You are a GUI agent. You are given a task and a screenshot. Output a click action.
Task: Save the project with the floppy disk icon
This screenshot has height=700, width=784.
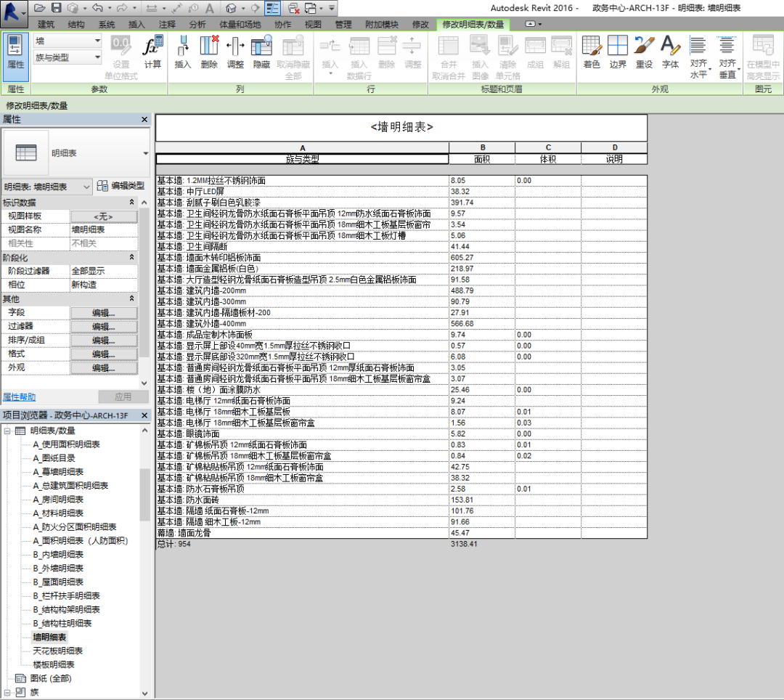tap(57, 8)
